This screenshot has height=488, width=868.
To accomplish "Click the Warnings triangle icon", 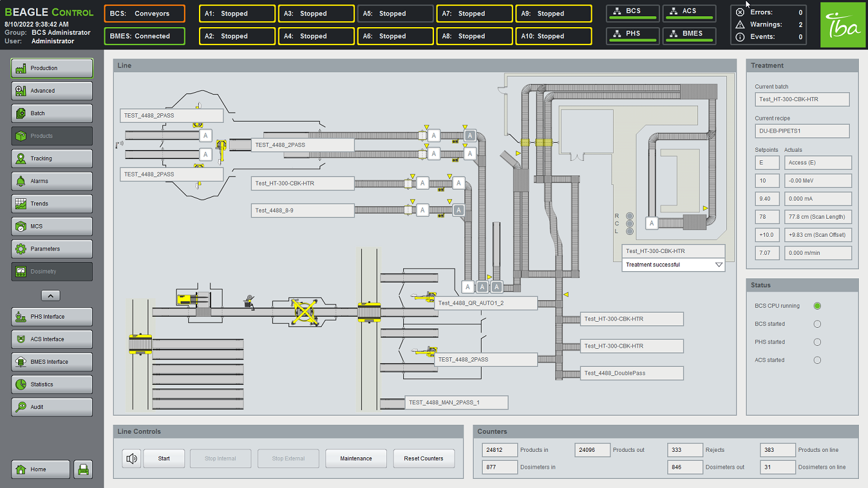I will pyautogui.click(x=740, y=25).
